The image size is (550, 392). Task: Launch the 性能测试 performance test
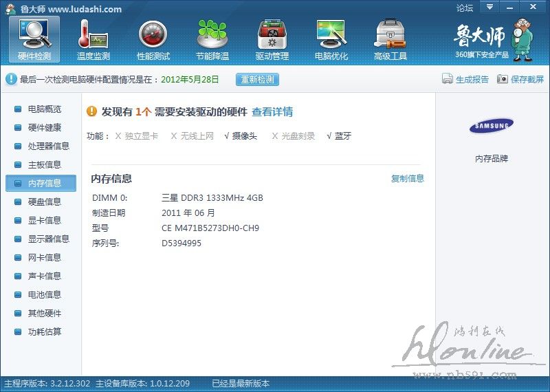(x=153, y=39)
